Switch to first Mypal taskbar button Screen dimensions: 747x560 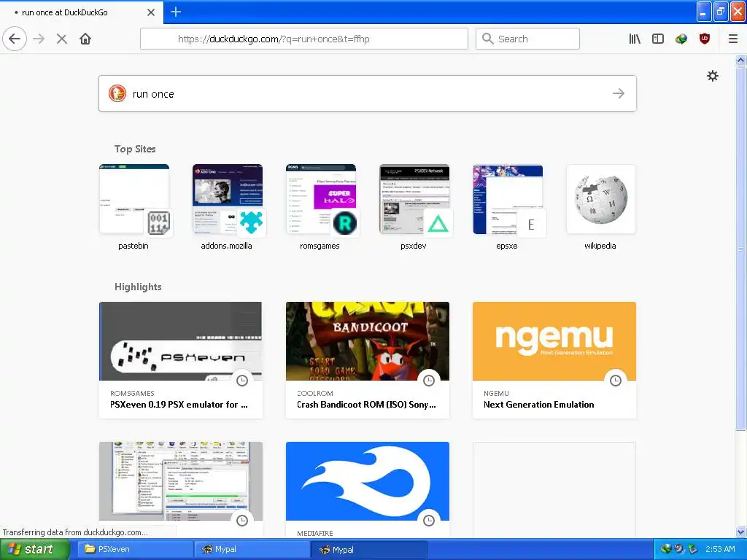pos(251,549)
